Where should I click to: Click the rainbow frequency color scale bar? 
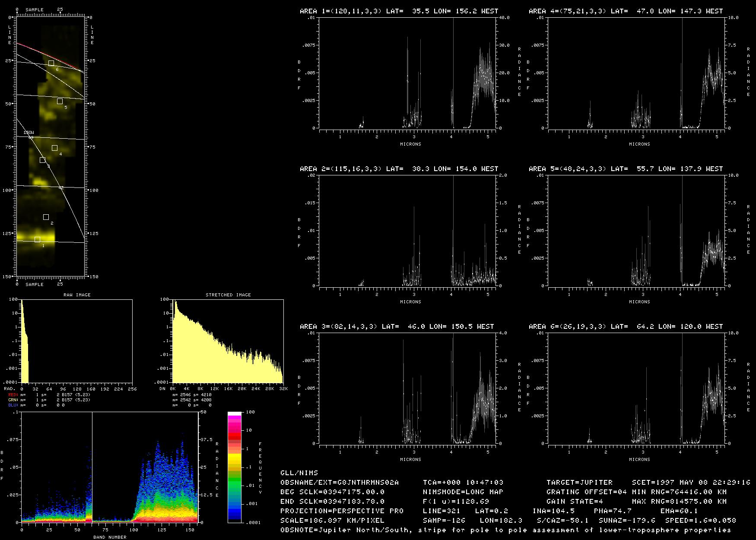click(235, 467)
